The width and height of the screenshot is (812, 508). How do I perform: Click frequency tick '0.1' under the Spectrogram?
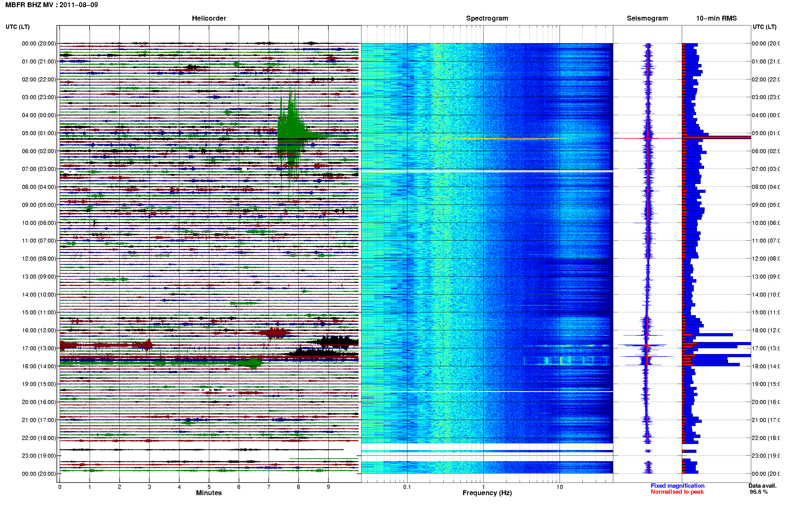(407, 487)
